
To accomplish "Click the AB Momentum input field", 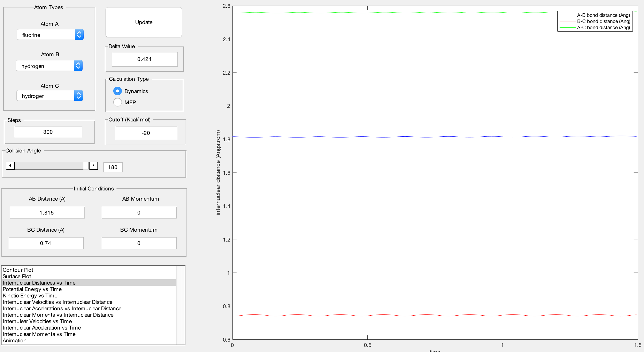I will pyautogui.click(x=139, y=213).
